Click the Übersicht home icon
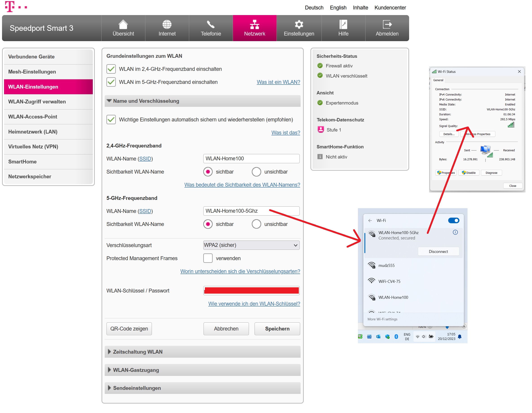 coord(123,25)
